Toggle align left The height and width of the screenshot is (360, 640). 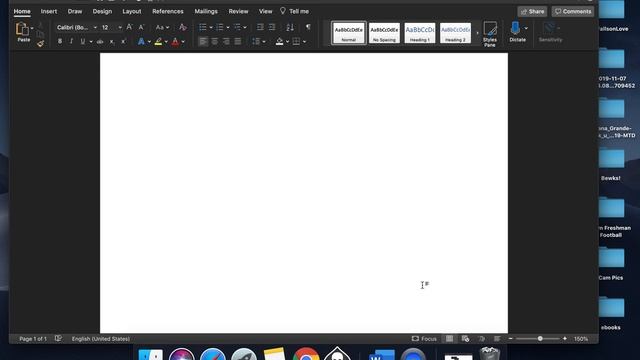203,42
